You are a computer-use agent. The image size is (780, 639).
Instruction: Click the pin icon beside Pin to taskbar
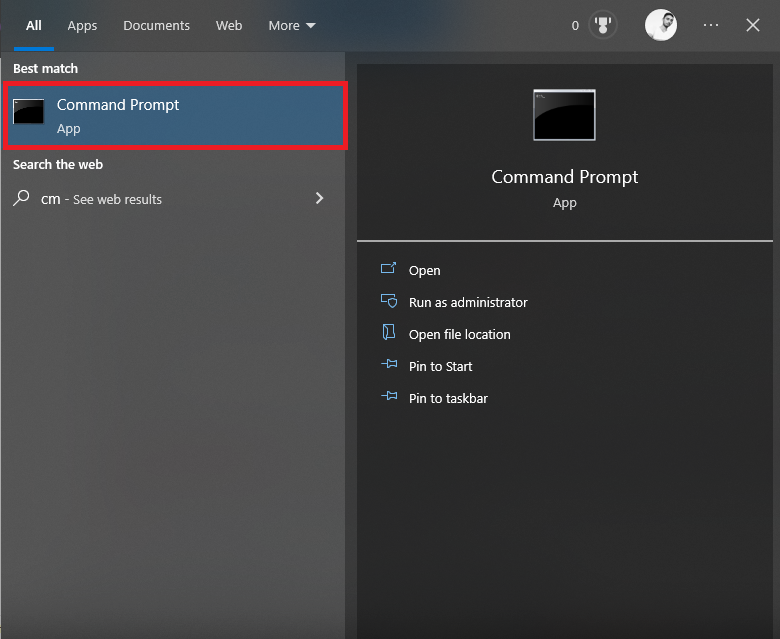click(389, 396)
